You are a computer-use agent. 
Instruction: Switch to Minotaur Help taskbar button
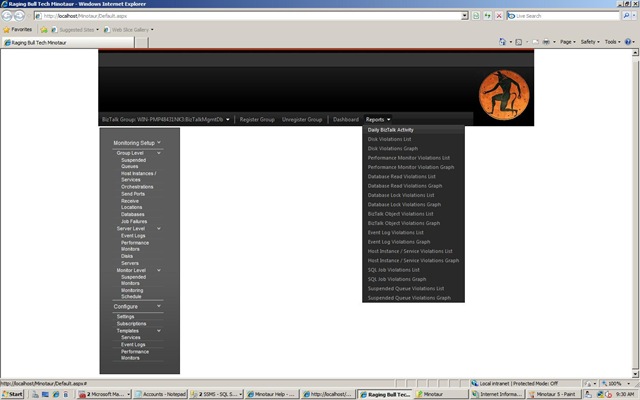click(x=272, y=394)
